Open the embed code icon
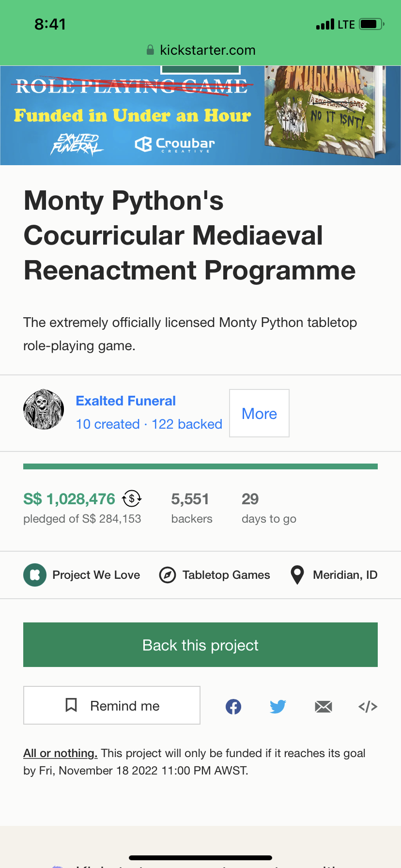The height and width of the screenshot is (868, 401). 368,707
